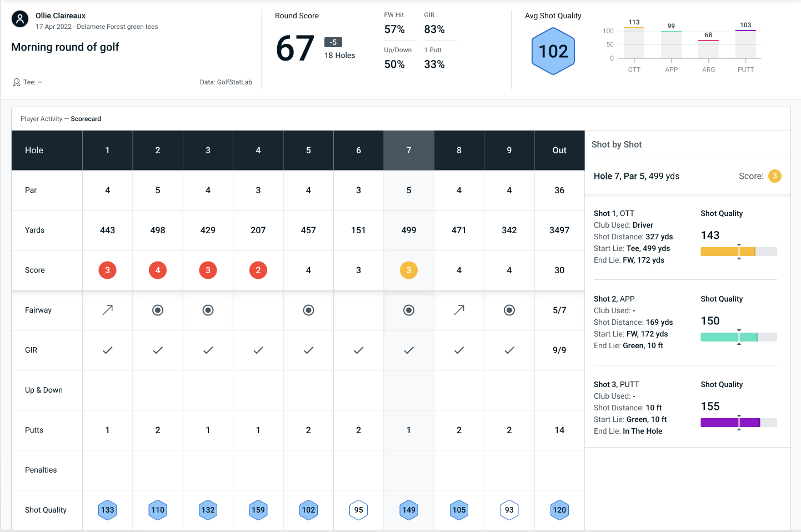Click the Shot 2 APP quality bar
Image resolution: width=801 pixels, height=532 pixels.
[739, 337]
